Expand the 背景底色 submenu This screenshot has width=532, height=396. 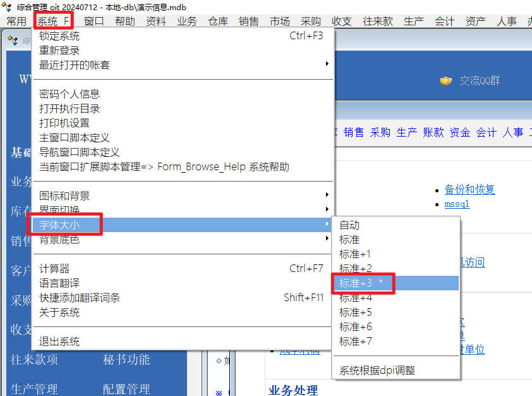59,240
